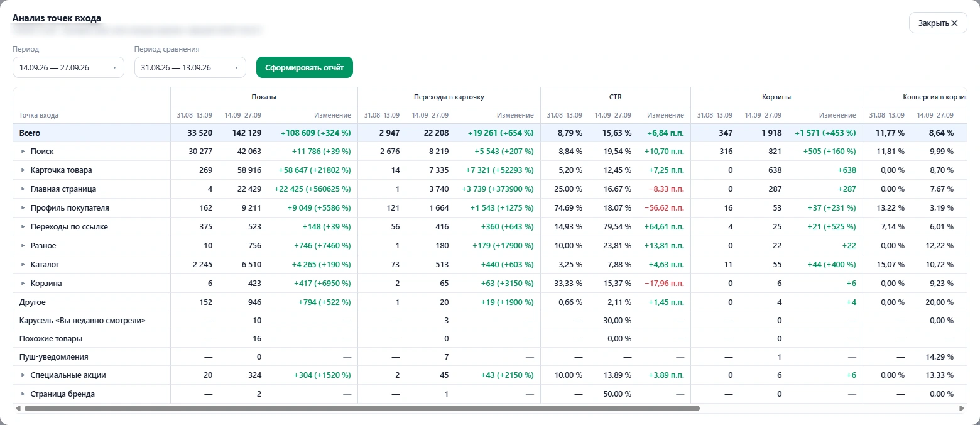Open the Период date range dropdown
The height and width of the screenshot is (425, 980).
68,67
